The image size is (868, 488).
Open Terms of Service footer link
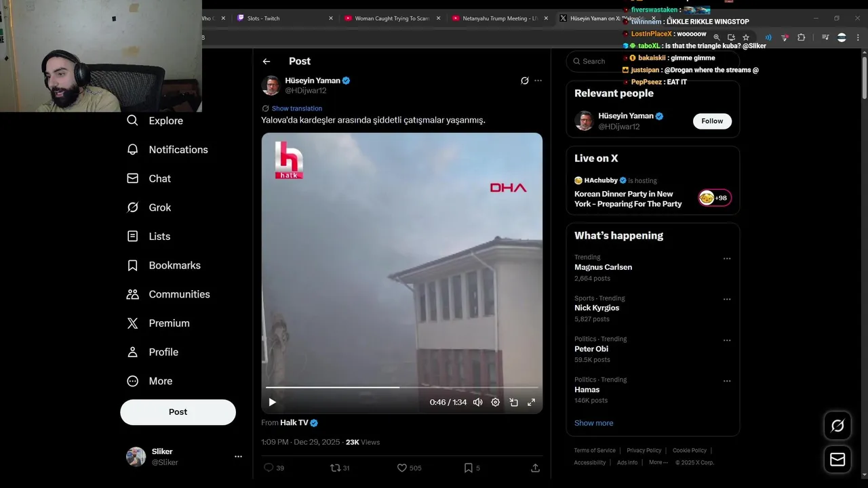595,450
